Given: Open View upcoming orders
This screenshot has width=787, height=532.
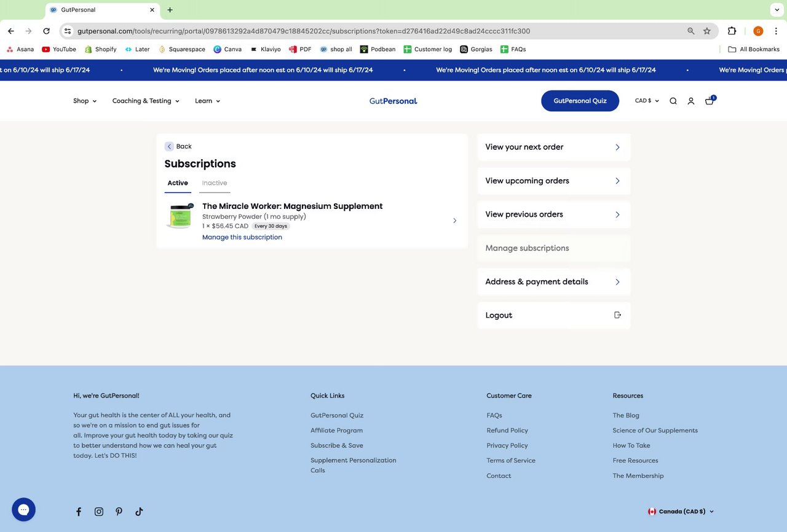Looking at the screenshot, I should [x=554, y=181].
